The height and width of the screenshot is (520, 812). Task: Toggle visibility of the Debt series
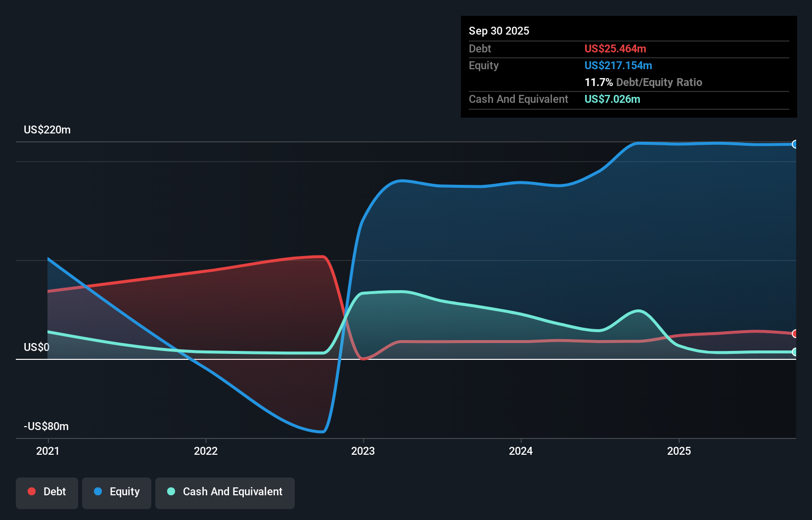click(x=47, y=493)
